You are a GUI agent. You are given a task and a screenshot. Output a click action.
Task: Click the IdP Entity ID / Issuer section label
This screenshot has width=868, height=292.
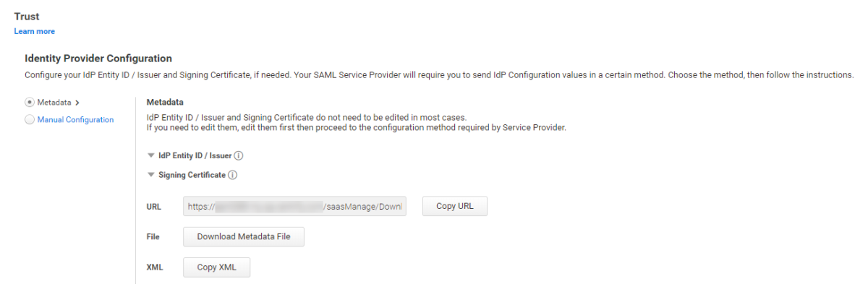pos(195,155)
